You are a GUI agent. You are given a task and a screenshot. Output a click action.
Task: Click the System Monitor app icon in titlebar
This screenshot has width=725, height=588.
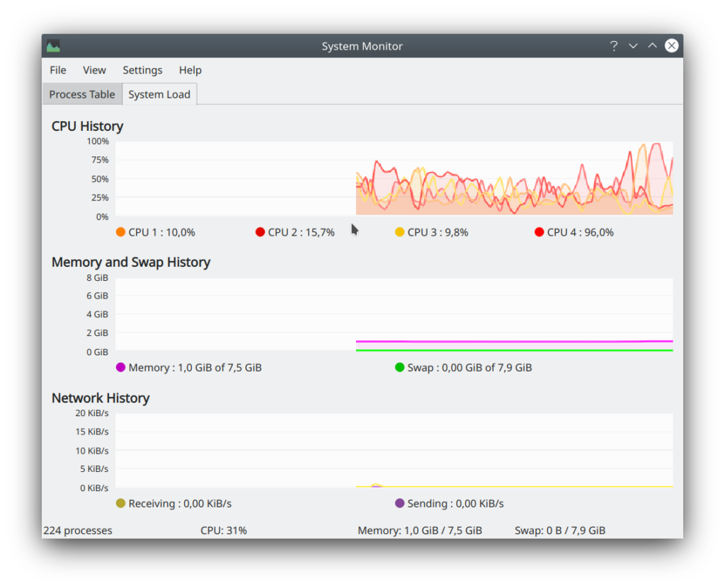point(53,46)
